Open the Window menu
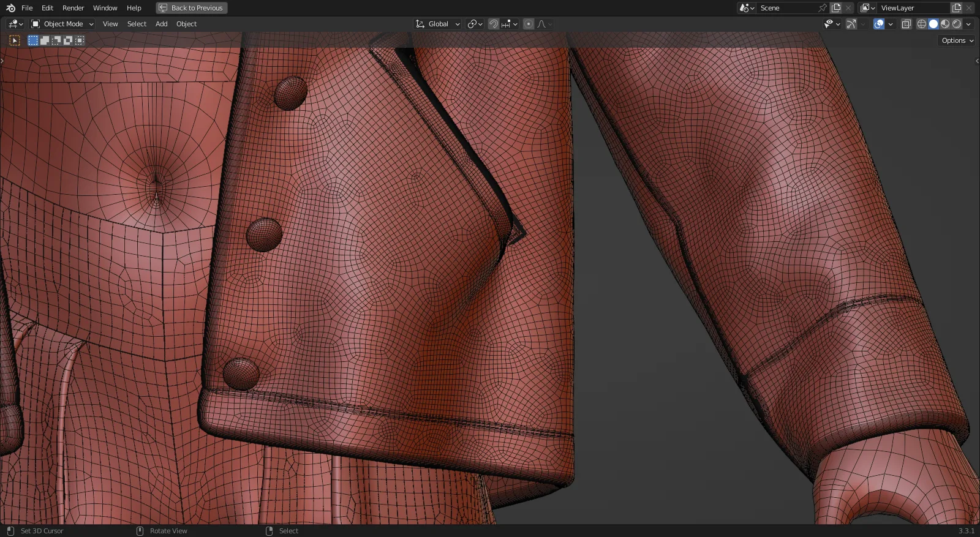980x537 pixels. click(105, 8)
